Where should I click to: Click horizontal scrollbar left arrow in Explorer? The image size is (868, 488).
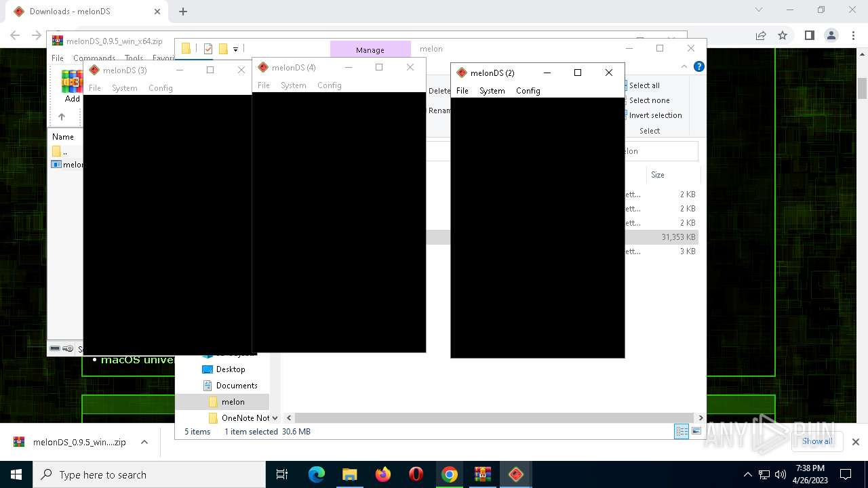[x=289, y=418]
